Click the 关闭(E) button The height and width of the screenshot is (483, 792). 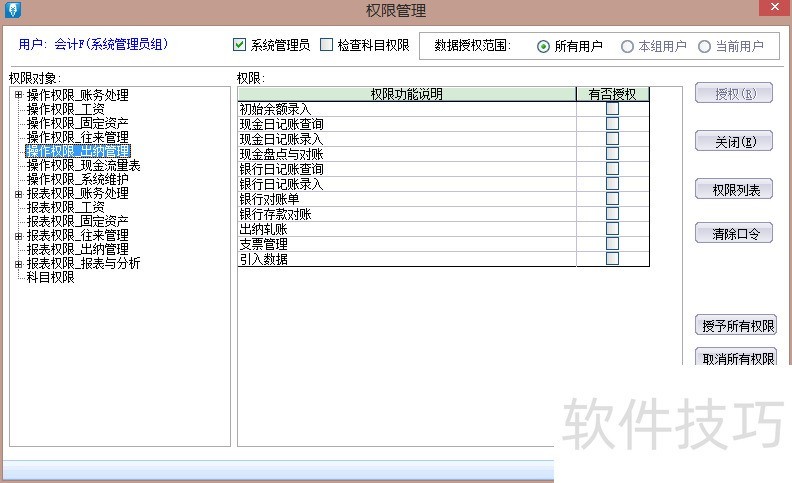[x=734, y=141]
